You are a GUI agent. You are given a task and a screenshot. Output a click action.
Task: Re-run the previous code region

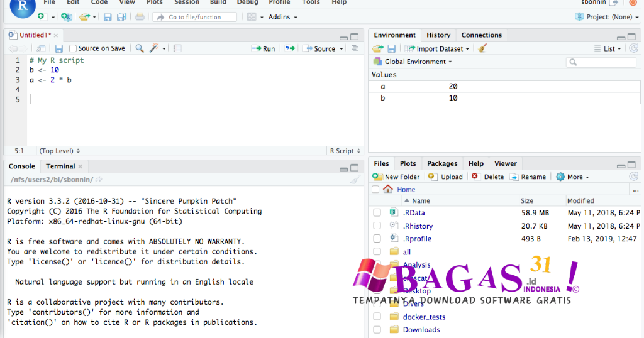[290, 48]
